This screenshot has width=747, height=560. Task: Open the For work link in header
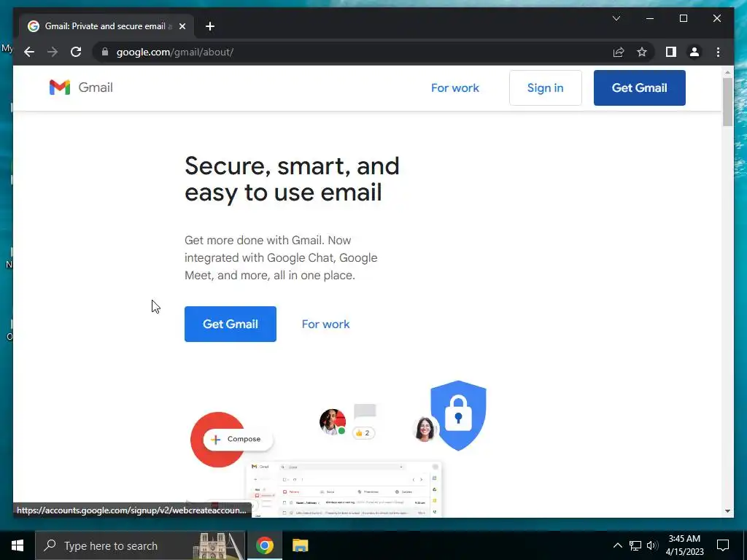(x=455, y=88)
